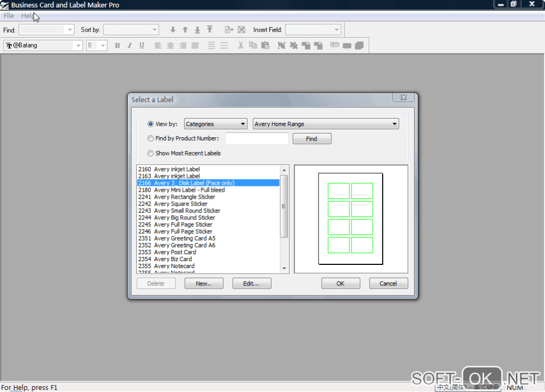Open the File menu
545x392 pixels.
[9, 15]
